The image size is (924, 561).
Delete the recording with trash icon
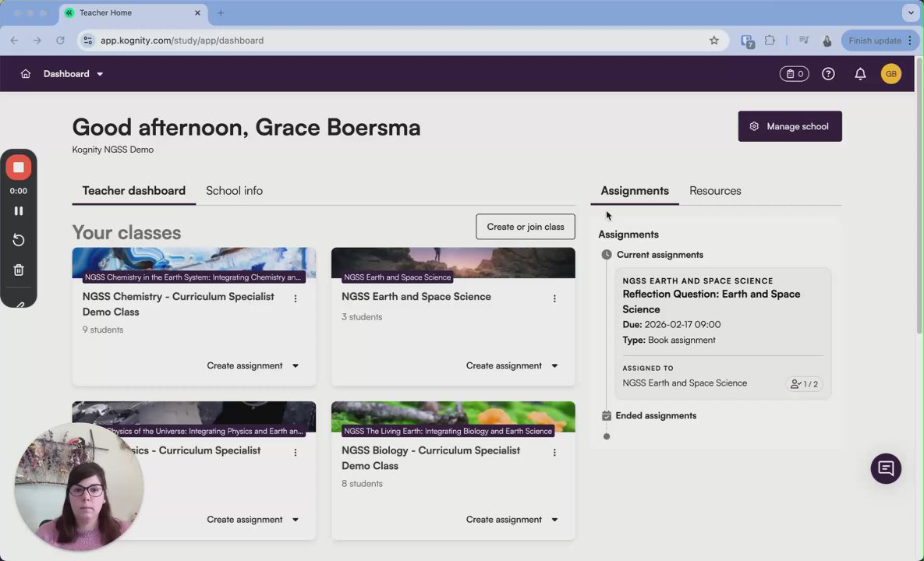18,270
